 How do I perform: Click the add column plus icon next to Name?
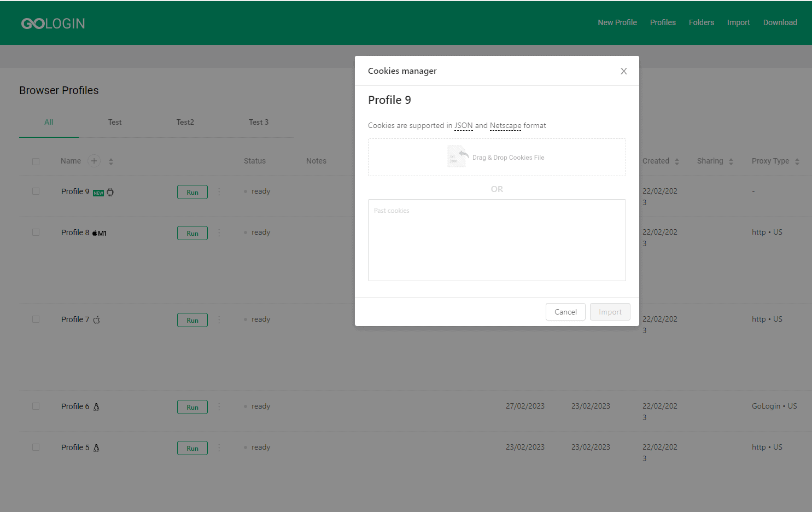pyautogui.click(x=94, y=161)
